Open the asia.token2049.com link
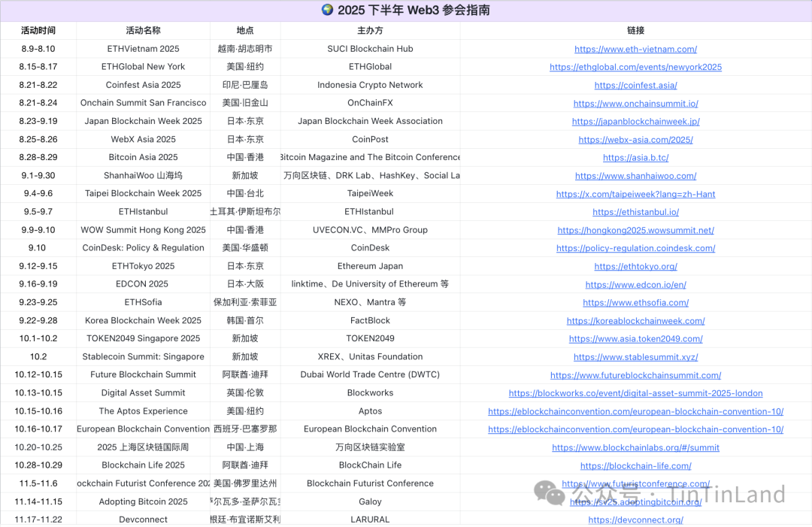The width and height of the screenshot is (812, 527). pos(635,339)
